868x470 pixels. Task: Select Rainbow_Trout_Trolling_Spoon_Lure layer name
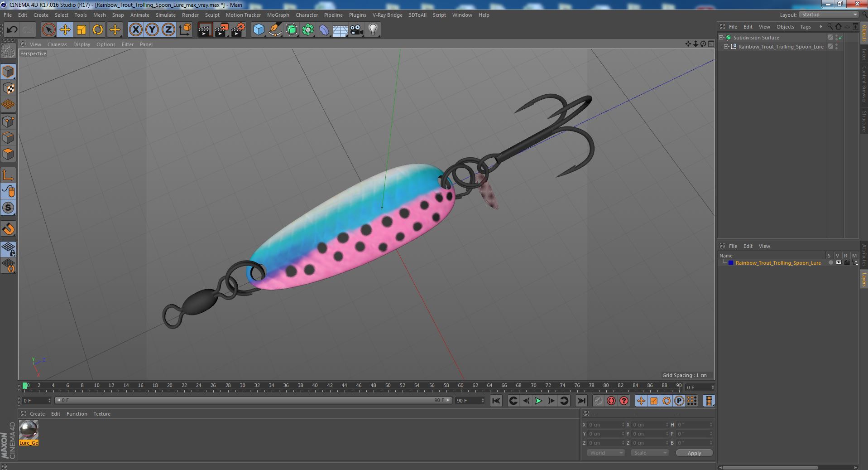click(778, 263)
